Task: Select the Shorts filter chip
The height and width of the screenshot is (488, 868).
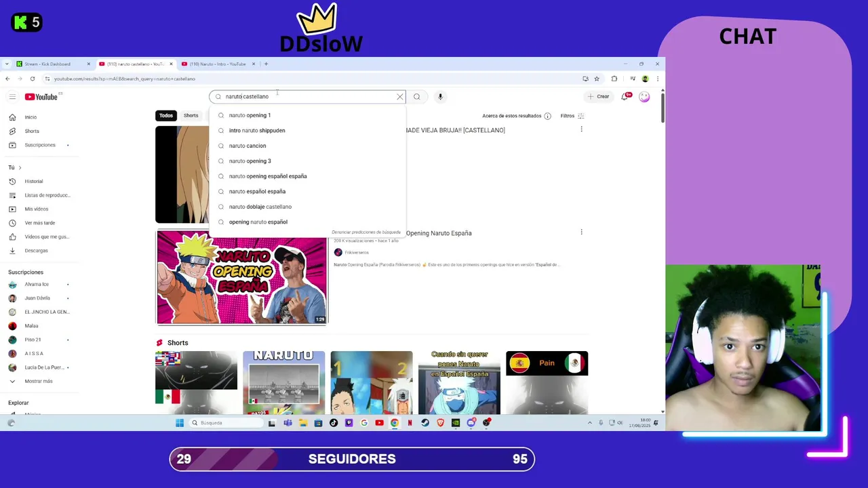Action: point(191,115)
